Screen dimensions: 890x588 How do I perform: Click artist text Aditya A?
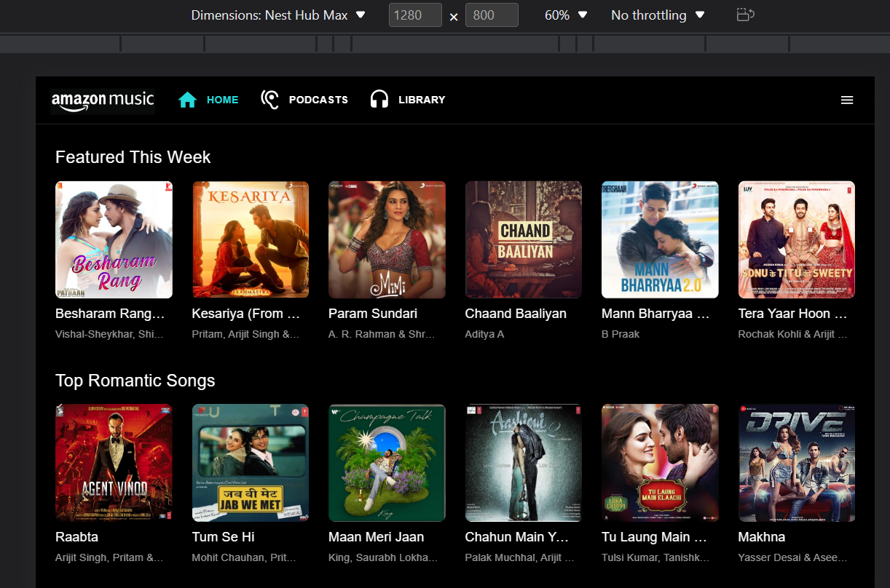(x=484, y=334)
